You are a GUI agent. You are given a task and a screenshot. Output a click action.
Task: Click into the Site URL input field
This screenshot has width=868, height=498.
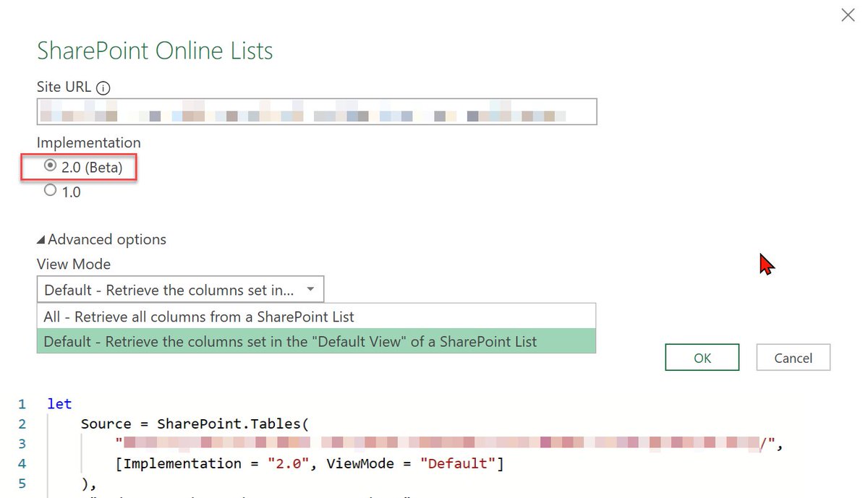pos(317,112)
